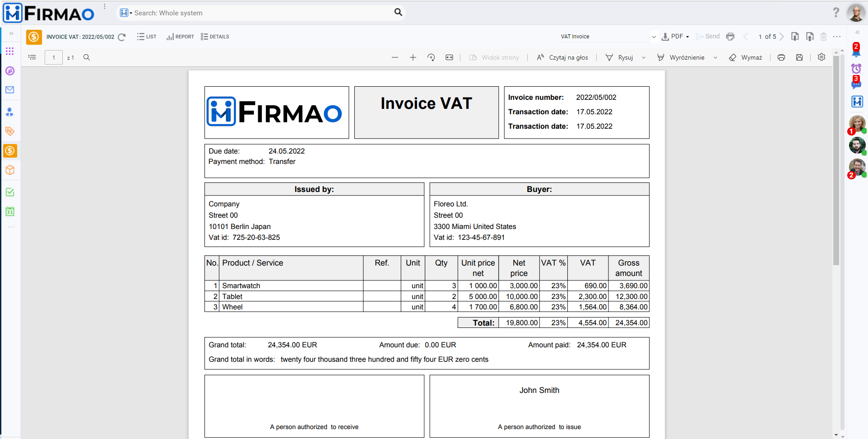Select the Products cube icon in sidebar
Image resolution: width=868 pixels, height=439 pixels.
pyautogui.click(x=10, y=170)
